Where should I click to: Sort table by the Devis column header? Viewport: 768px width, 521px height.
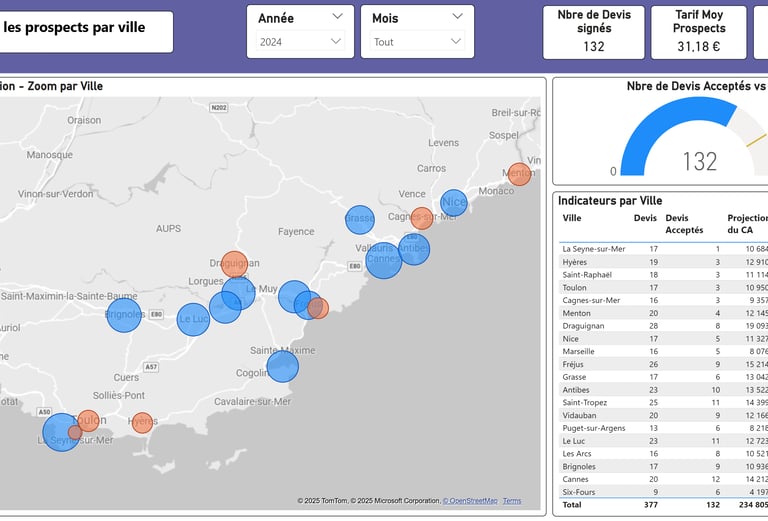point(645,218)
